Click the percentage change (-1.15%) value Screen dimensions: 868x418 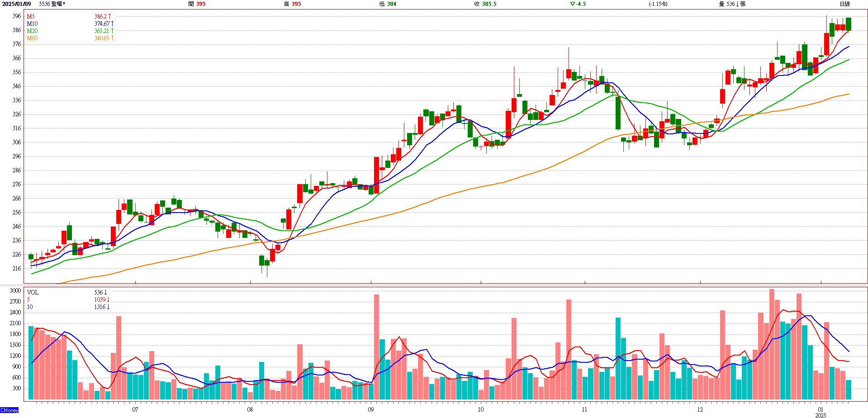pos(658,4)
